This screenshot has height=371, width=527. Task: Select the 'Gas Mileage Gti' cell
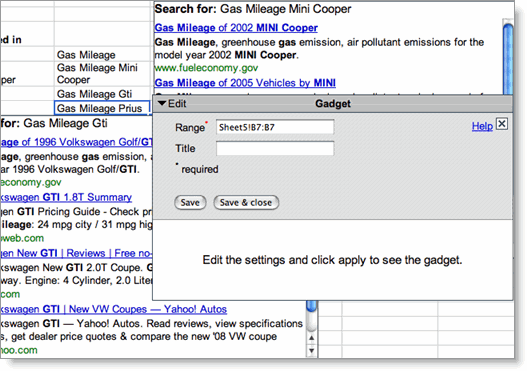click(102, 94)
